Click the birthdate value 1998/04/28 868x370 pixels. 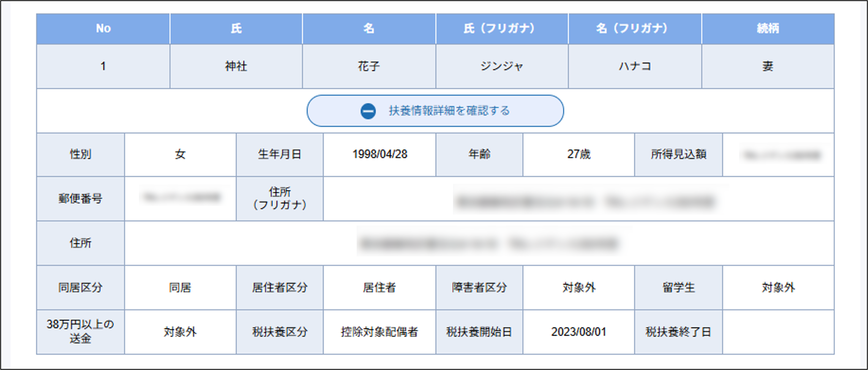(x=380, y=155)
